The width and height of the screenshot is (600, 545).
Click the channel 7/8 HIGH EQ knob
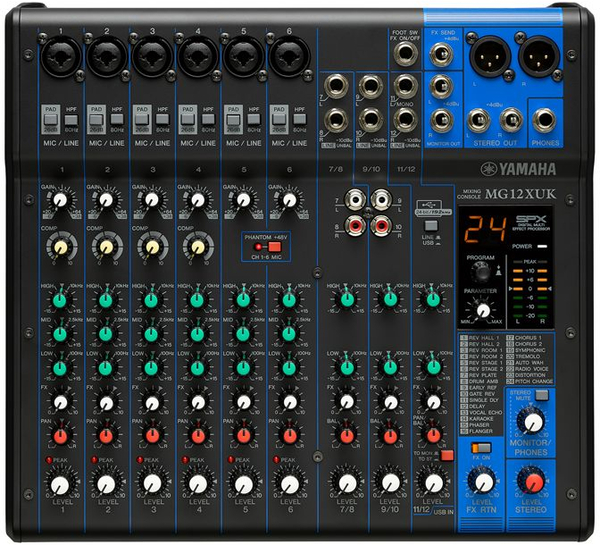(347, 300)
